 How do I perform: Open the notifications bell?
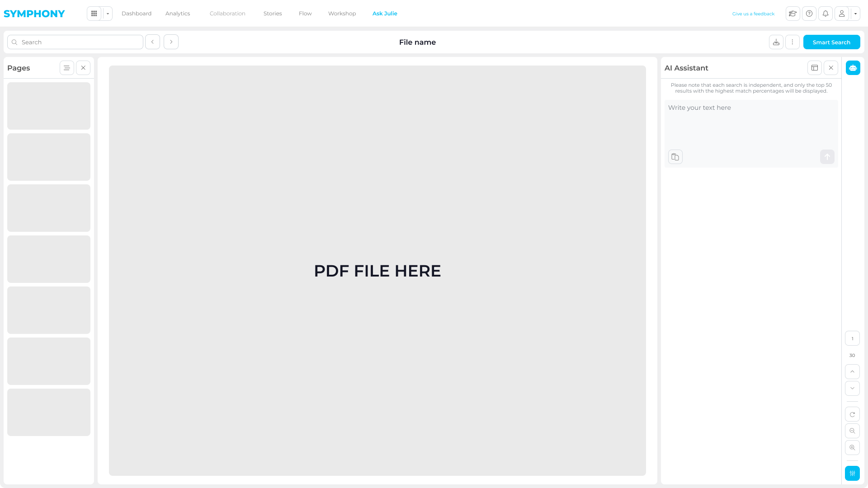826,14
